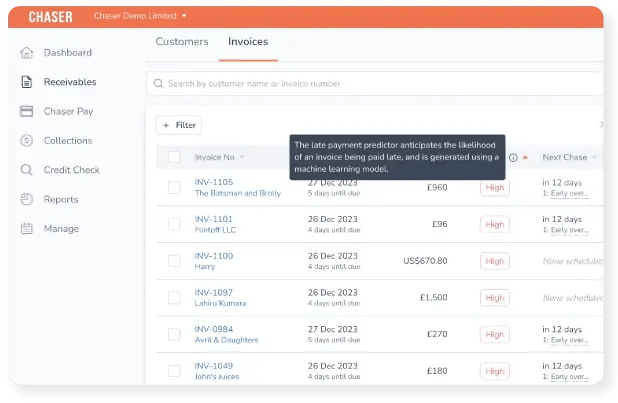
Task: Open Dashboard in the sidebar
Action: 68,53
